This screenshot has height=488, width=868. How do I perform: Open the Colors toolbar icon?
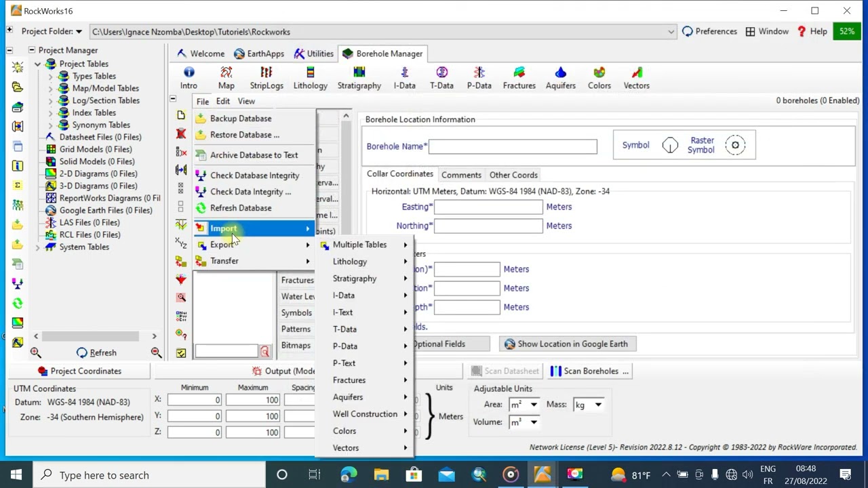click(x=599, y=77)
